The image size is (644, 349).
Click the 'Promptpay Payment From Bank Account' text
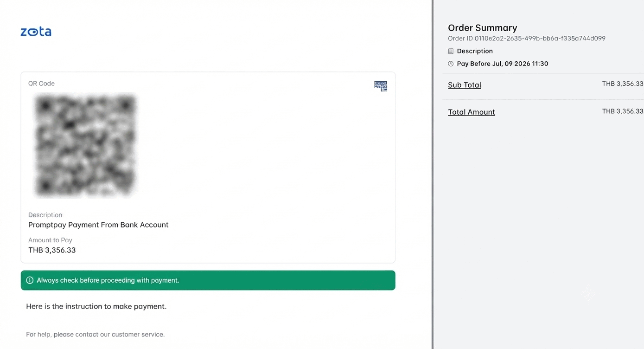(98, 225)
